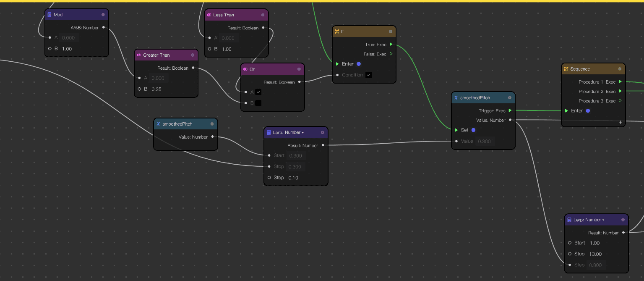Select the Mod node title

(x=58, y=15)
